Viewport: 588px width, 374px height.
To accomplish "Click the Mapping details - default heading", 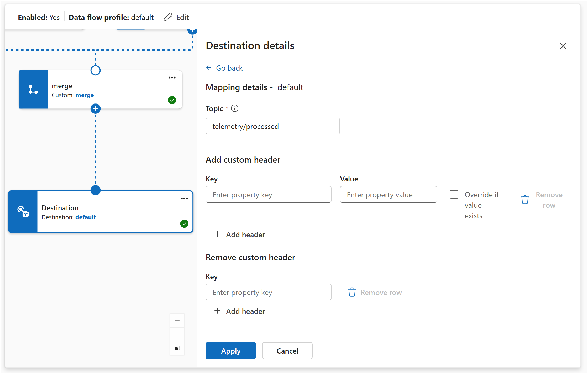I will [x=254, y=87].
